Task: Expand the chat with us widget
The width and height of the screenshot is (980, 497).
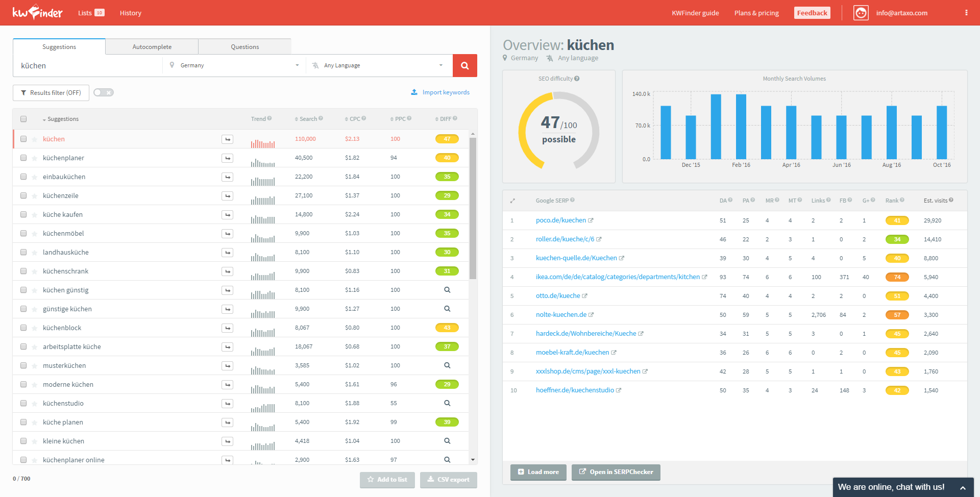Action: click(x=903, y=487)
